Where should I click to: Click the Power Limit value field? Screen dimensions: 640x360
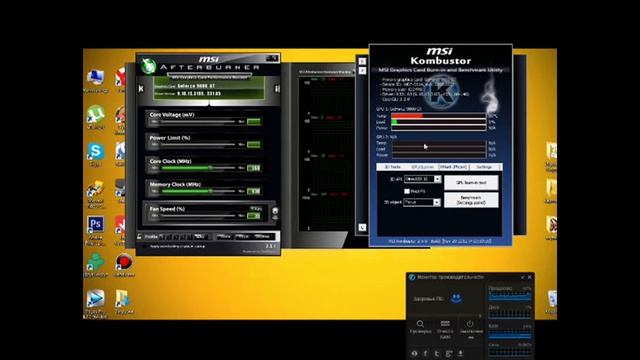click(x=254, y=144)
